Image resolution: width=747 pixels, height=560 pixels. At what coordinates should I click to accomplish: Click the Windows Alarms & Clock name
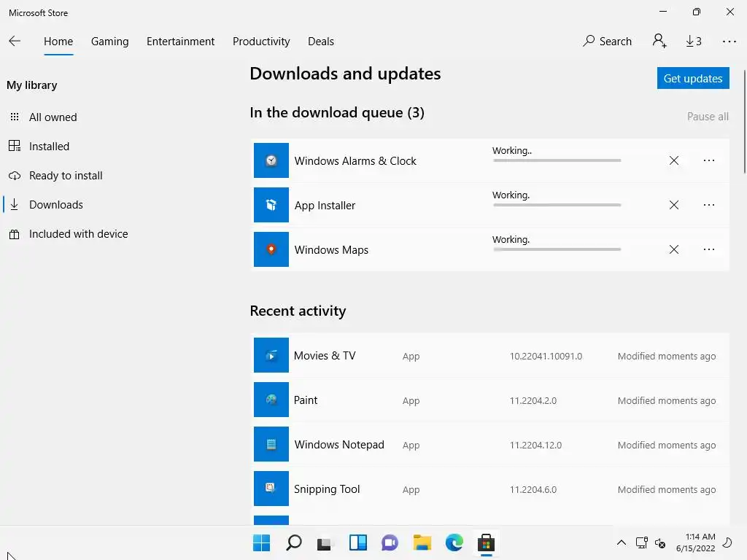click(355, 161)
